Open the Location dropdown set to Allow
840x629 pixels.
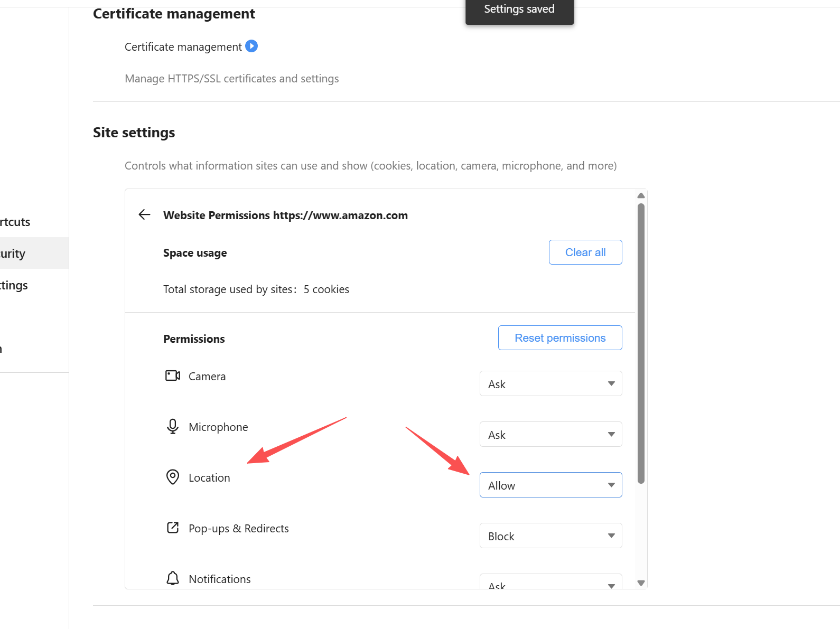click(x=550, y=485)
